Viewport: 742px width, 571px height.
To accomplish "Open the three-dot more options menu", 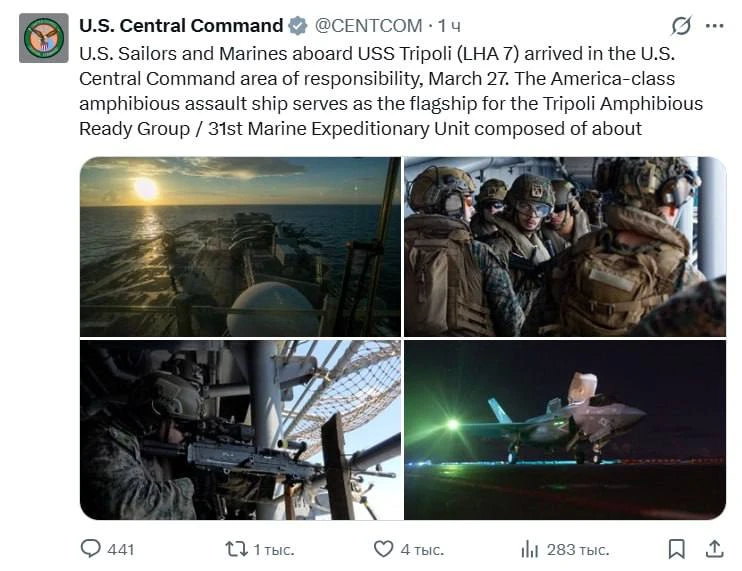I will pos(714,26).
